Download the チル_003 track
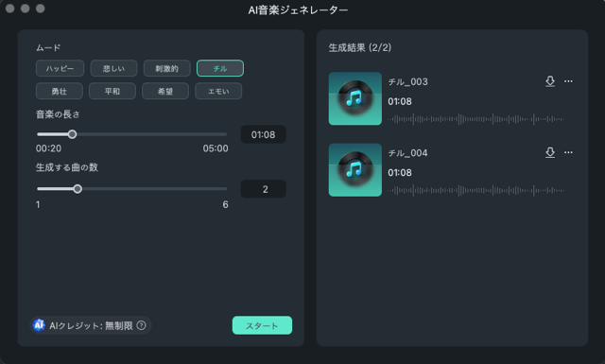Viewport: 605px width, 364px height. coord(550,81)
